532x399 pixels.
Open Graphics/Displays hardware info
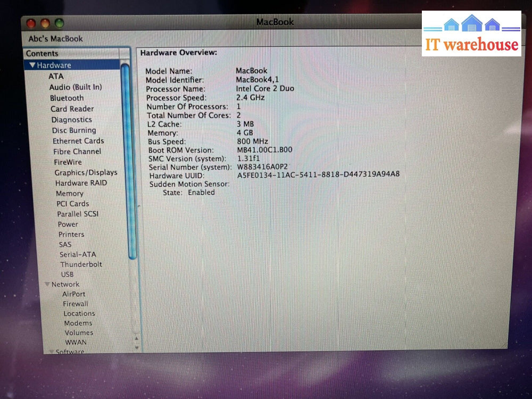[x=86, y=172]
